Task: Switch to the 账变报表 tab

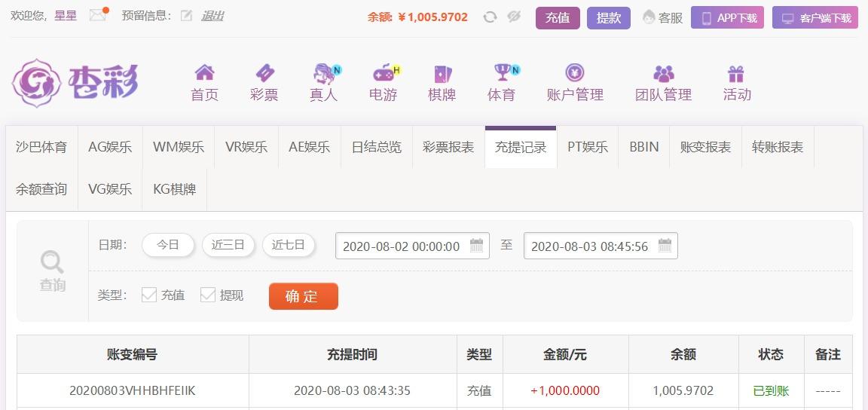Action: [x=705, y=147]
